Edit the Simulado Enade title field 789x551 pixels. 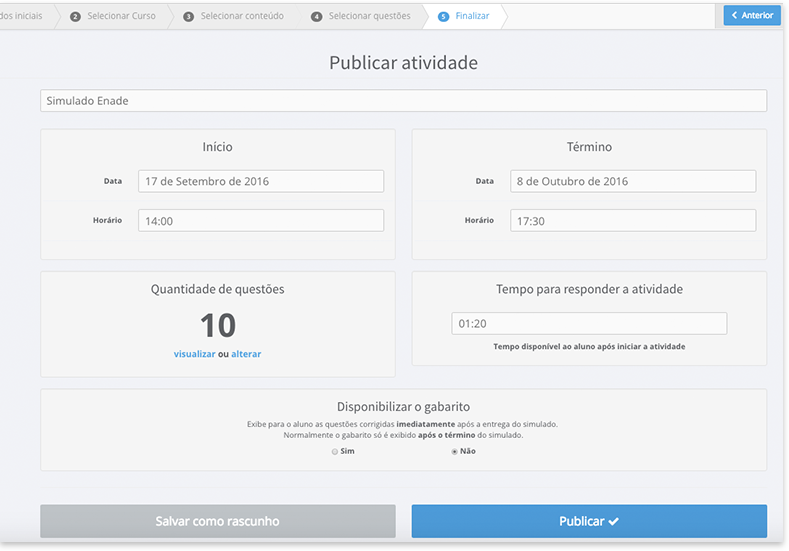pos(404,101)
